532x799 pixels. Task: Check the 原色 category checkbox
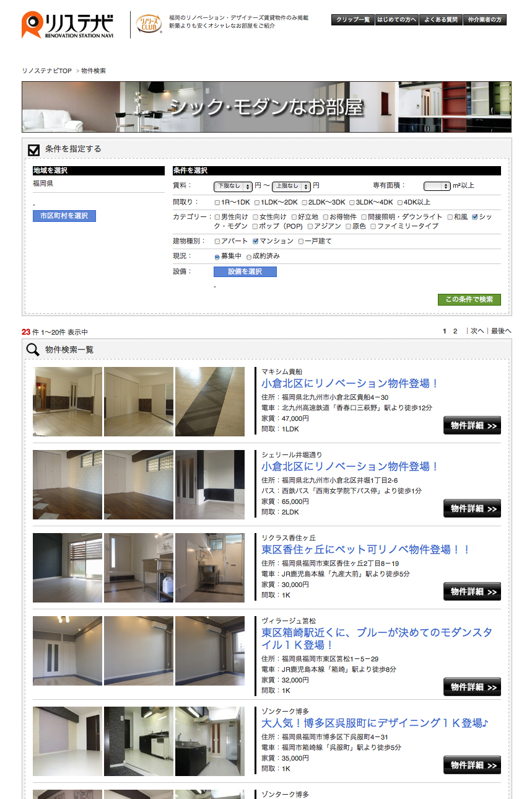[348, 227]
